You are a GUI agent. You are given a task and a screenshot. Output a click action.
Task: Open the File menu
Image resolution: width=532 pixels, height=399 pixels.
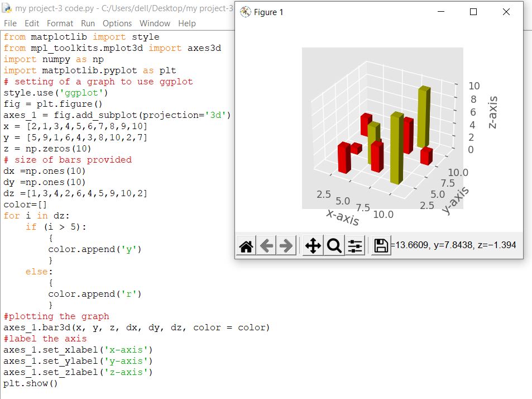(10, 23)
